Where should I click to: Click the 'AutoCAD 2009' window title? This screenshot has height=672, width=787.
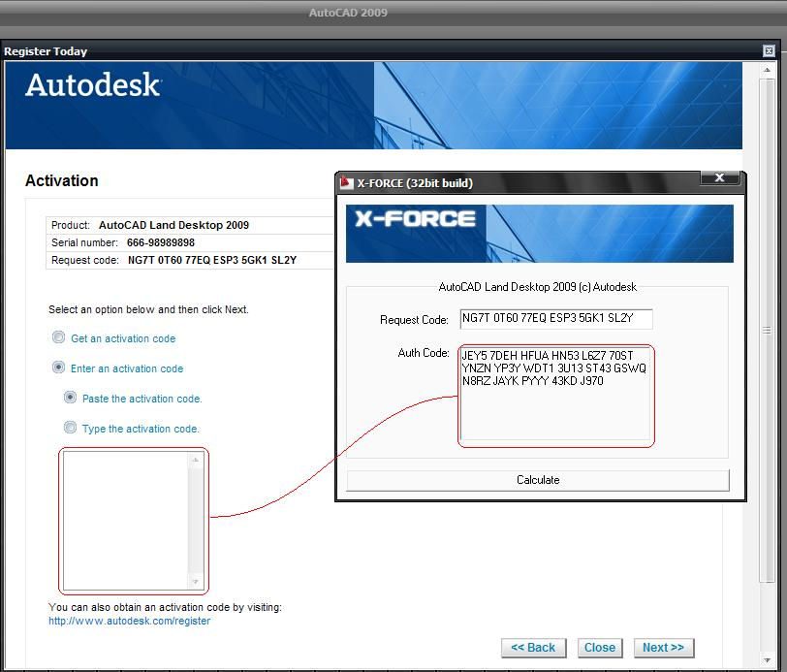[348, 13]
